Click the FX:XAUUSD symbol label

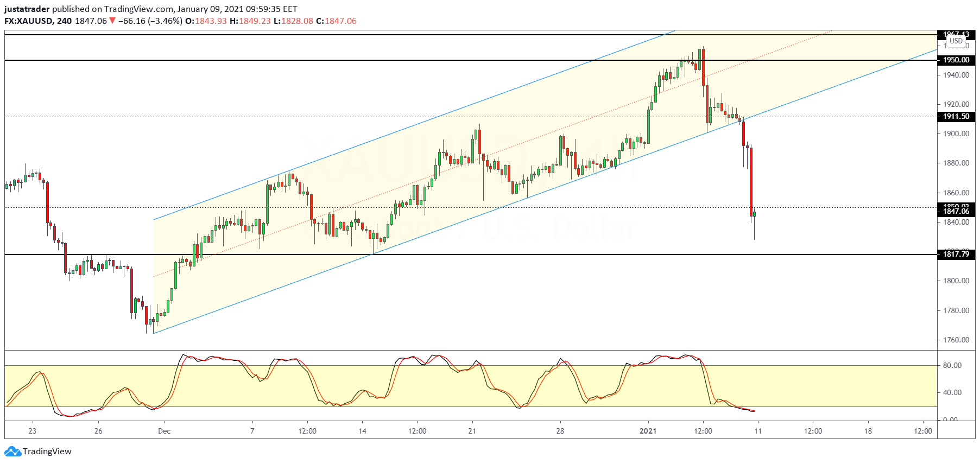pyautogui.click(x=28, y=21)
